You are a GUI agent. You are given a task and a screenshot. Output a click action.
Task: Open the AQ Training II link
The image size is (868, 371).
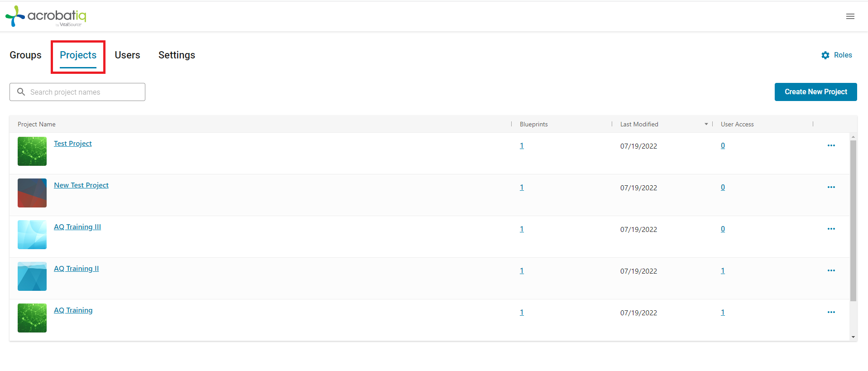click(76, 269)
